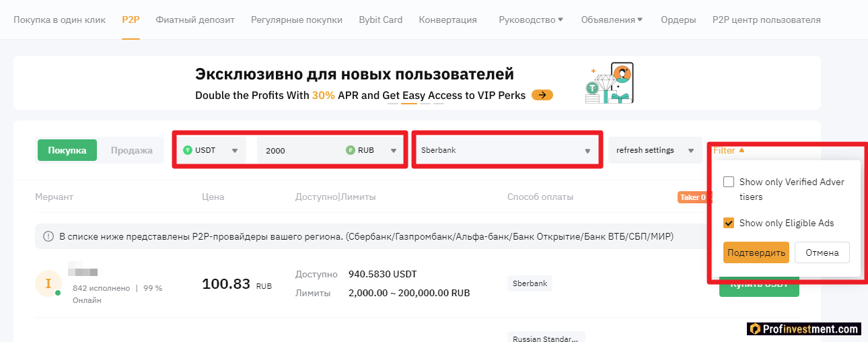The height and width of the screenshot is (342, 868).
Task: Open the Конвертация tab
Action: (448, 20)
